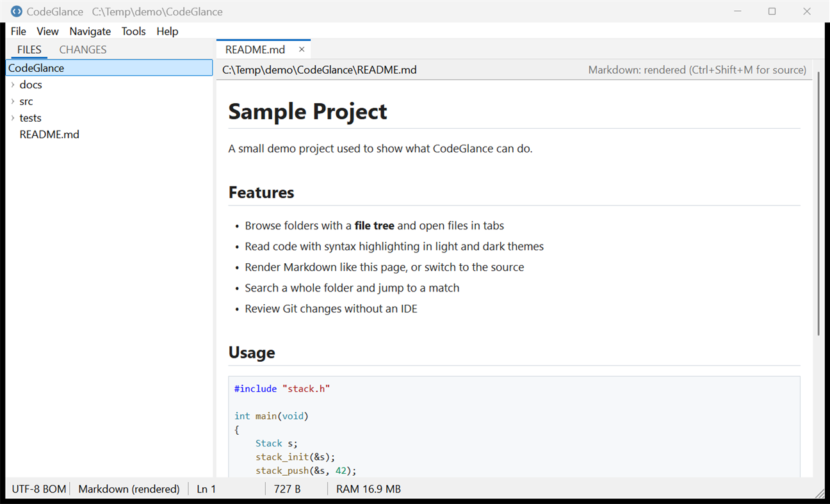The width and height of the screenshot is (830, 504).
Task: Minimize the CodeGlance window
Action: point(738,12)
